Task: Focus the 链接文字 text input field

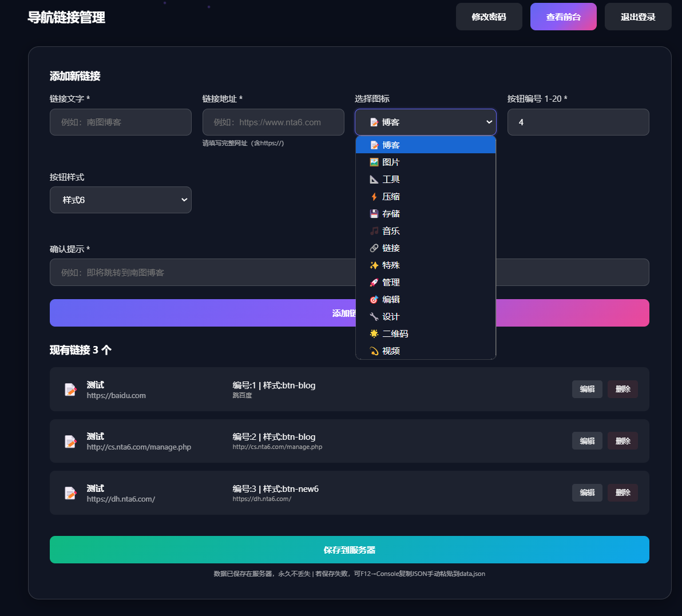Action: pos(120,122)
